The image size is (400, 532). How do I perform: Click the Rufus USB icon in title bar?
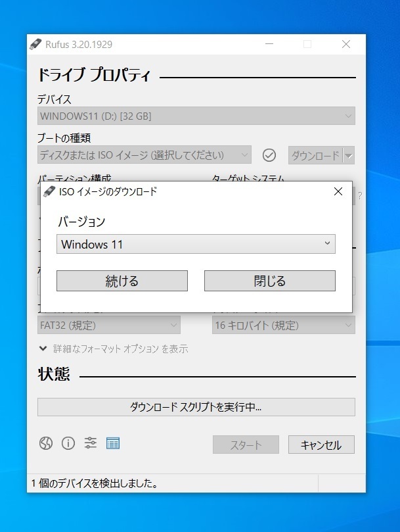[x=35, y=44]
